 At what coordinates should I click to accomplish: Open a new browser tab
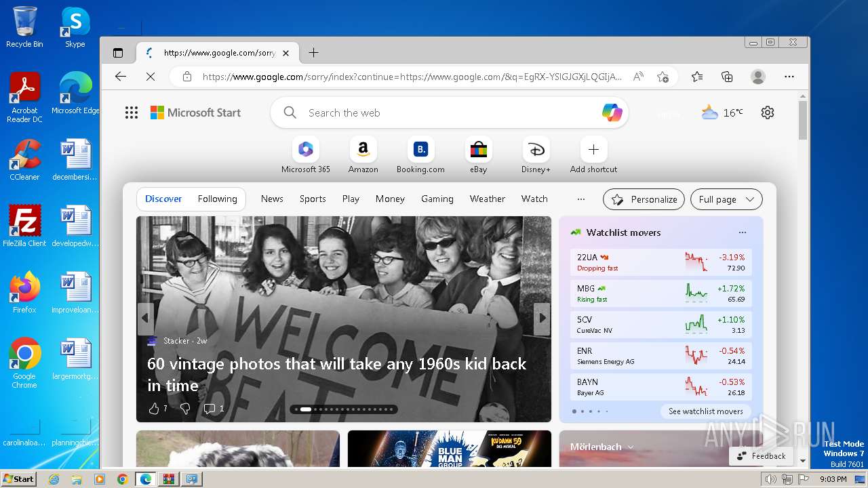click(x=313, y=53)
